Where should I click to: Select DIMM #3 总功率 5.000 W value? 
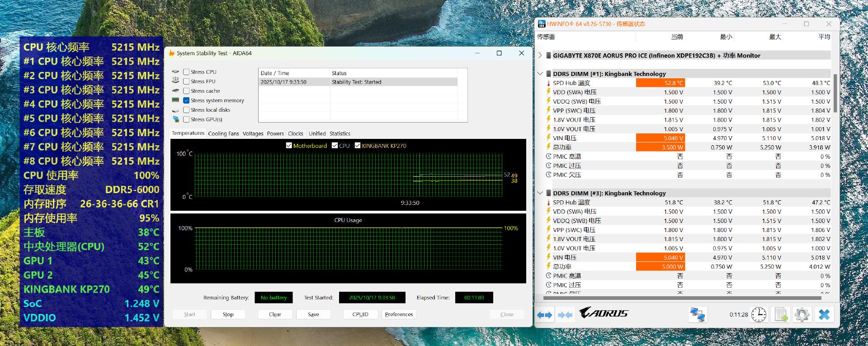[660, 266]
